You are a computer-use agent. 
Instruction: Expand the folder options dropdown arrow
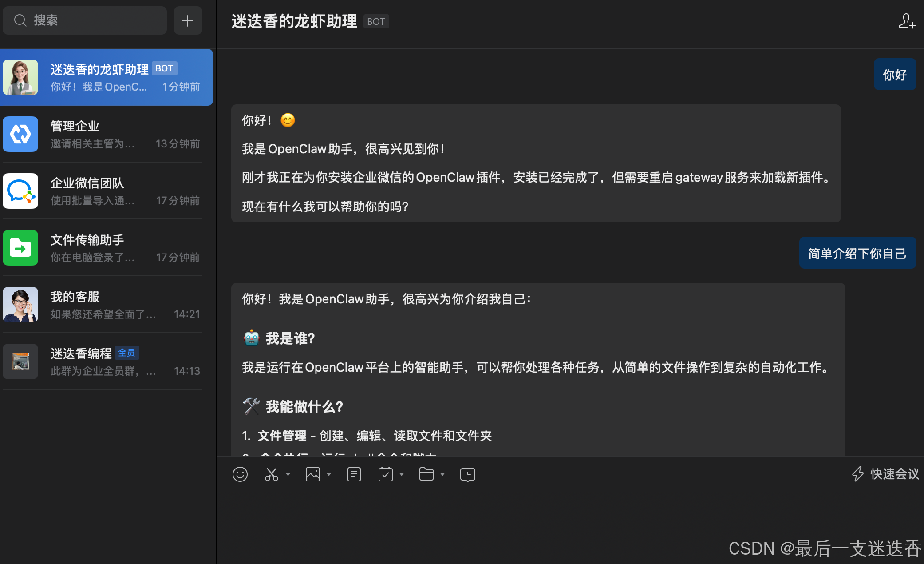pos(442,474)
